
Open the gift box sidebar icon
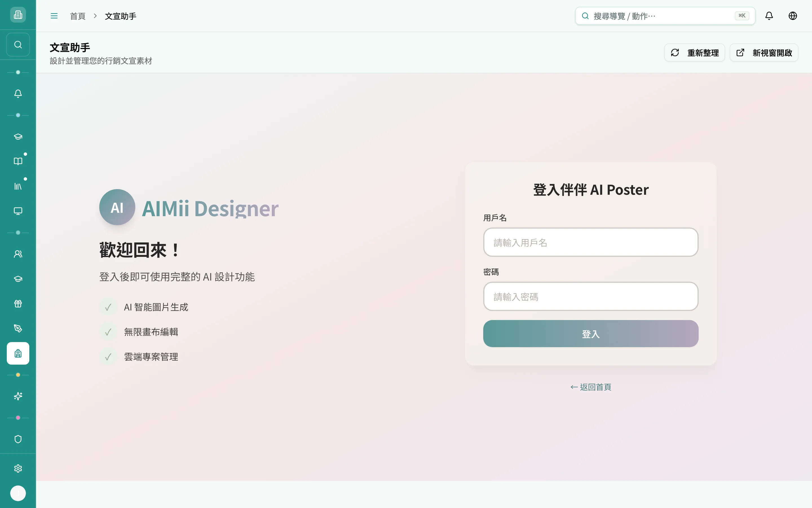[18, 304]
